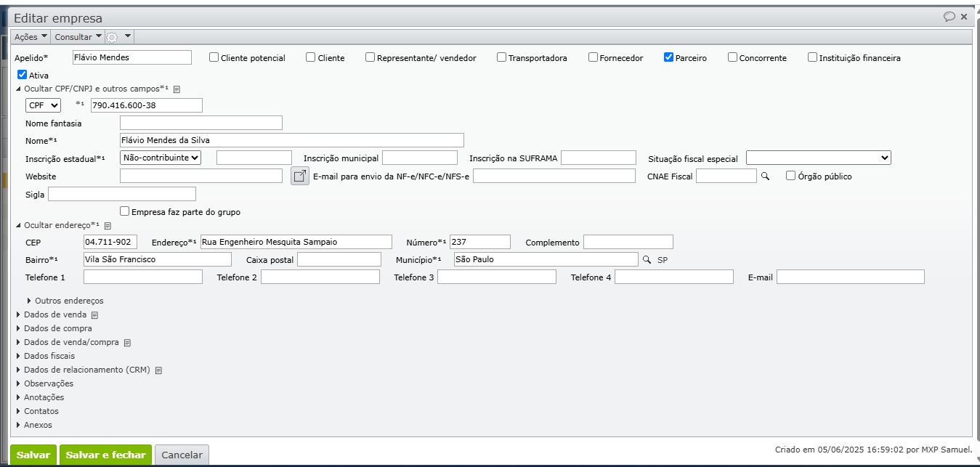Click the Município search magnifier
Viewport: 980px width, 467px height.
tap(647, 259)
